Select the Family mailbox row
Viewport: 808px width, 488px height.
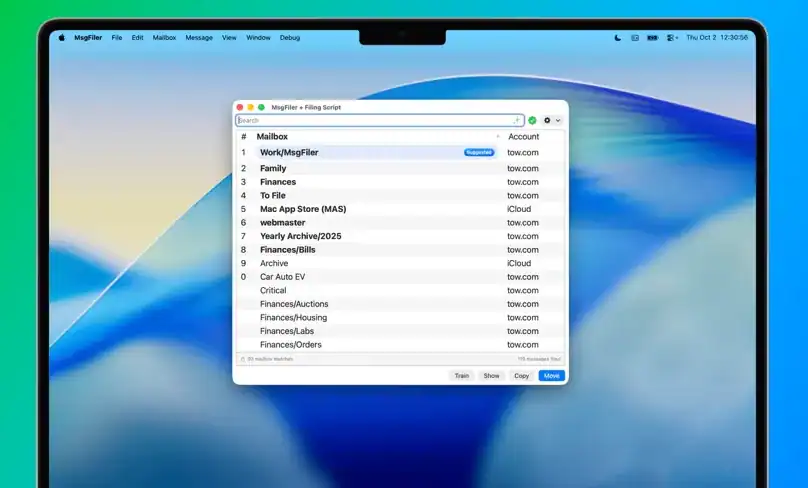click(400, 169)
